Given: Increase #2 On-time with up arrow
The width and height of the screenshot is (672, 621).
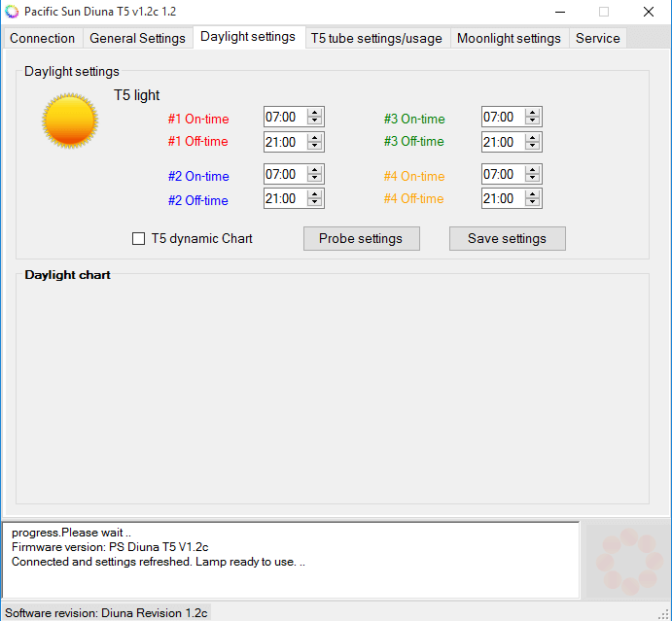Looking at the screenshot, I should [314, 170].
